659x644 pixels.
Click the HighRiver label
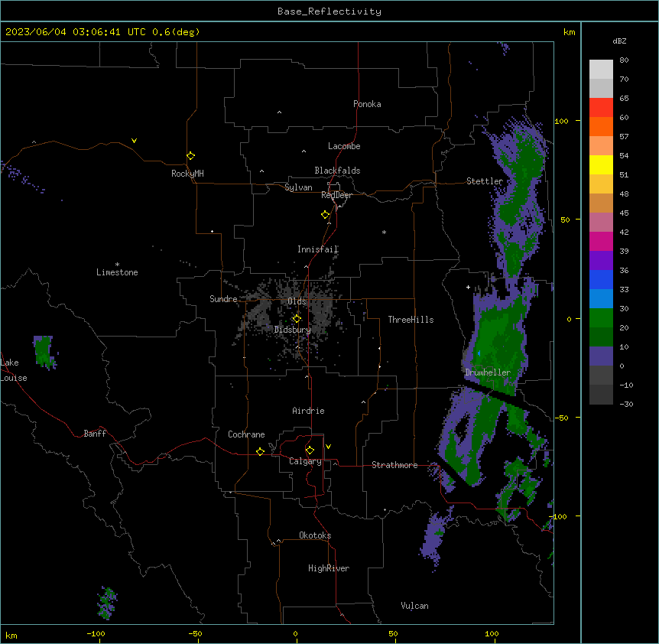click(x=329, y=568)
